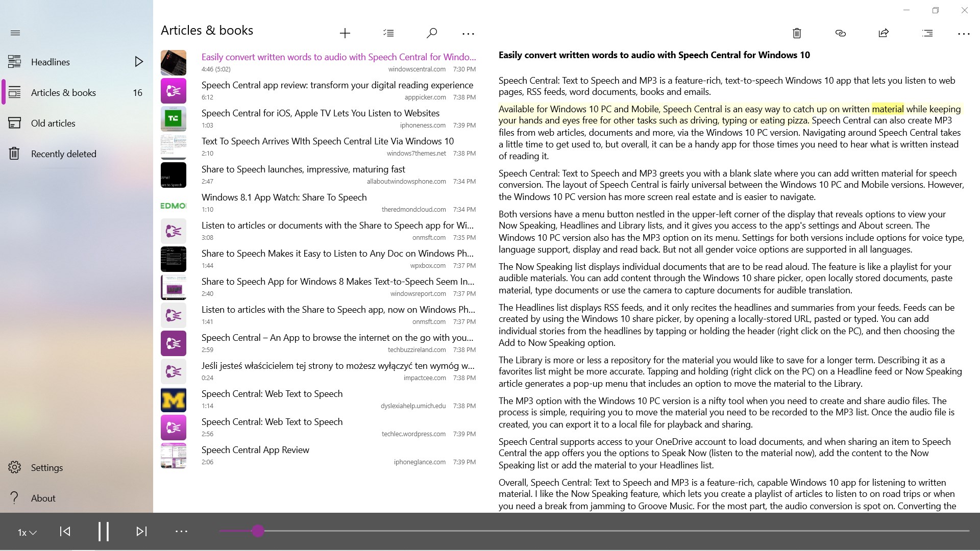This screenshot has width=980, height=551.
Task: Open Settings
Action: [77, 467]
